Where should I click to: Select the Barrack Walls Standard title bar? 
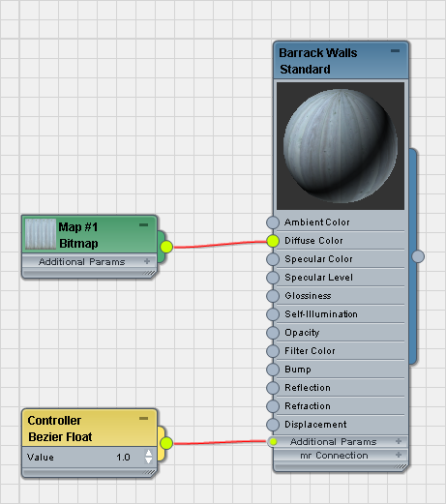[x=341, y=61]
